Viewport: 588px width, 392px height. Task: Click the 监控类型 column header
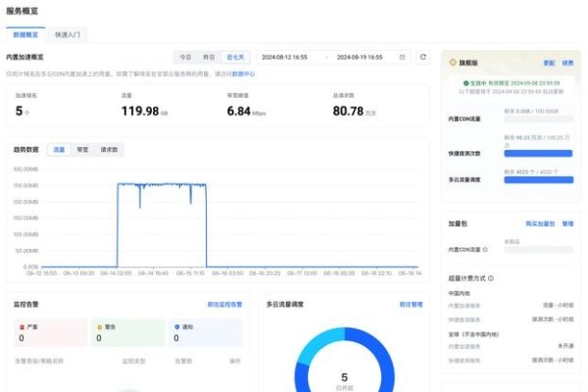(x=134, y=361)
